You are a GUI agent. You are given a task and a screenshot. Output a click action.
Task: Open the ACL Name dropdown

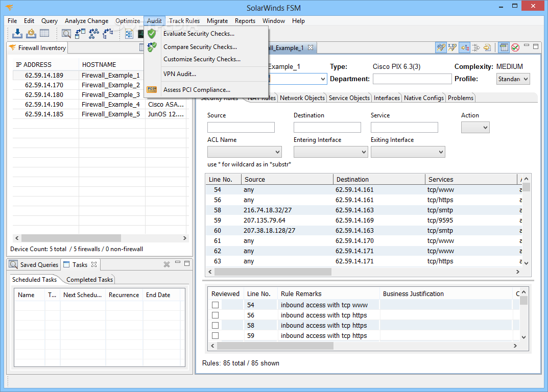click(244, 152)
